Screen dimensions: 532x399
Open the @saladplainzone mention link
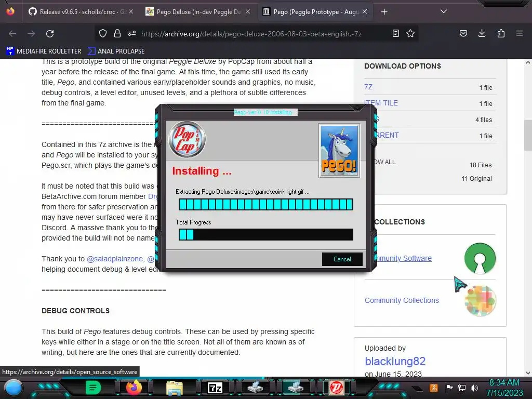pyautogui.click(x=116, y=259)
